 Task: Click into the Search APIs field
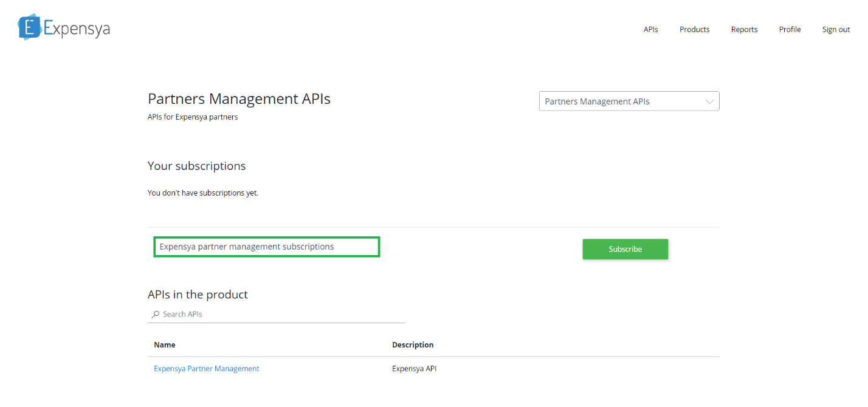point(276,314)
